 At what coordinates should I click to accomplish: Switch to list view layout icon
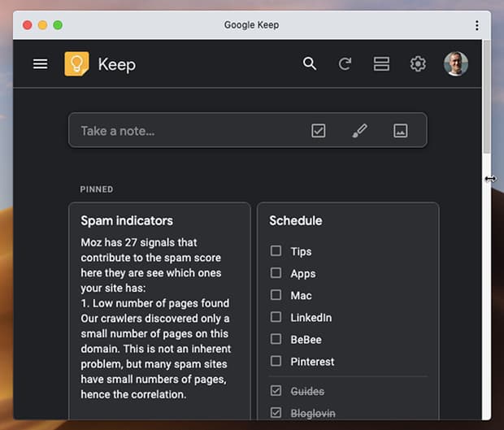tap(381, 64)
